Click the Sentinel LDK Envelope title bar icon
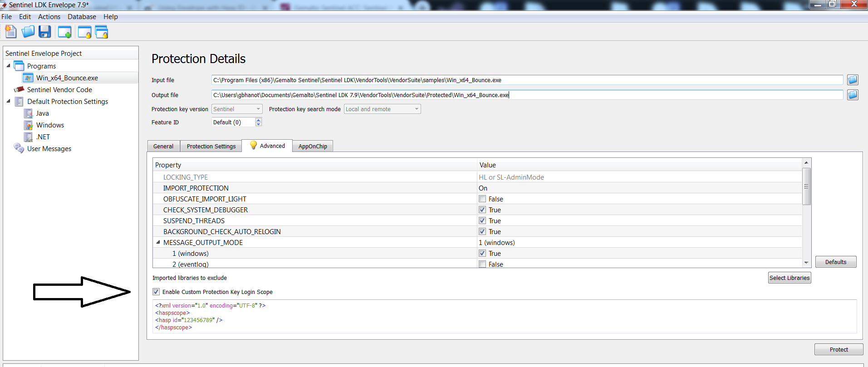This screenshot has height=367, width=868. (4, 5)
